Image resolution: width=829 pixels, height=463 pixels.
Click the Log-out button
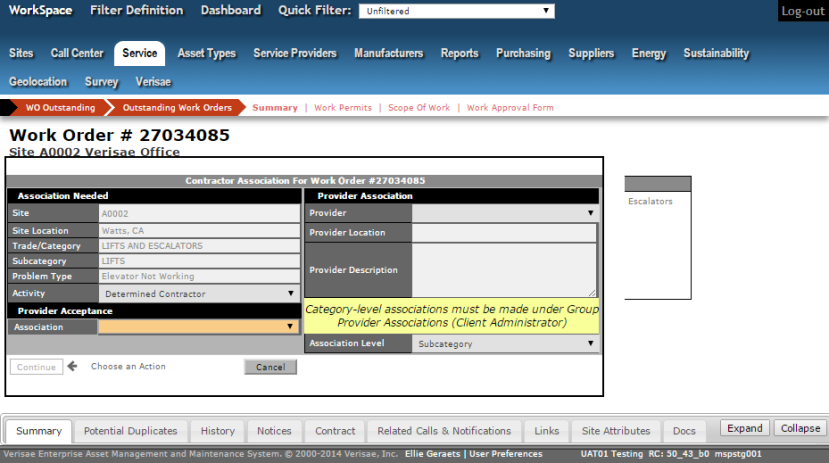tap(802, 11)
